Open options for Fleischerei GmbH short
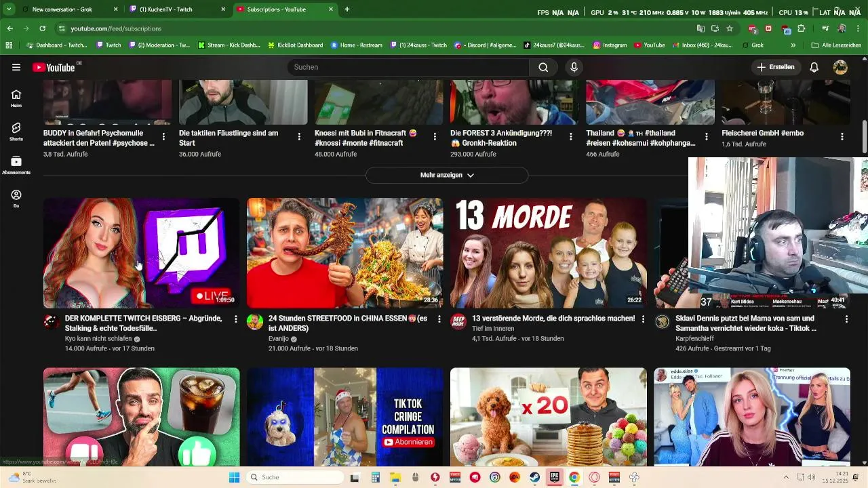The width and height of the screenshot is (868, 488). 842,136
